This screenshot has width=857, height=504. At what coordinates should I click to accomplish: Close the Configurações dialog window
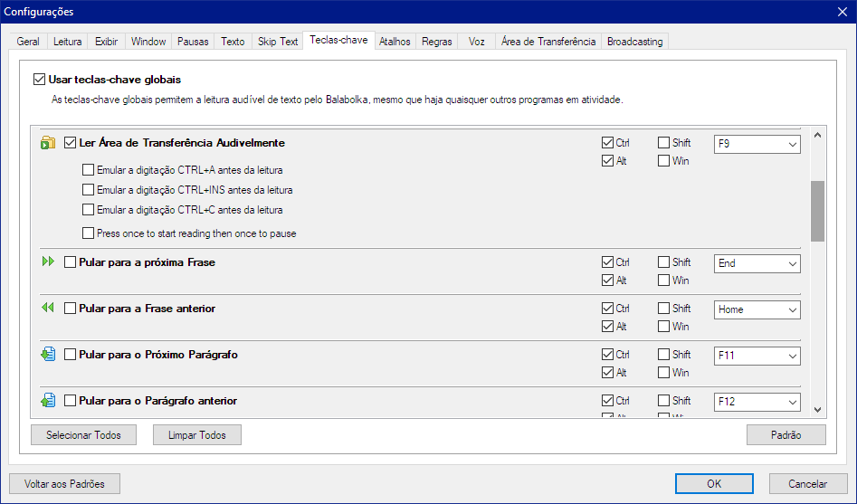pyautogui.click(x=841, y=12)
